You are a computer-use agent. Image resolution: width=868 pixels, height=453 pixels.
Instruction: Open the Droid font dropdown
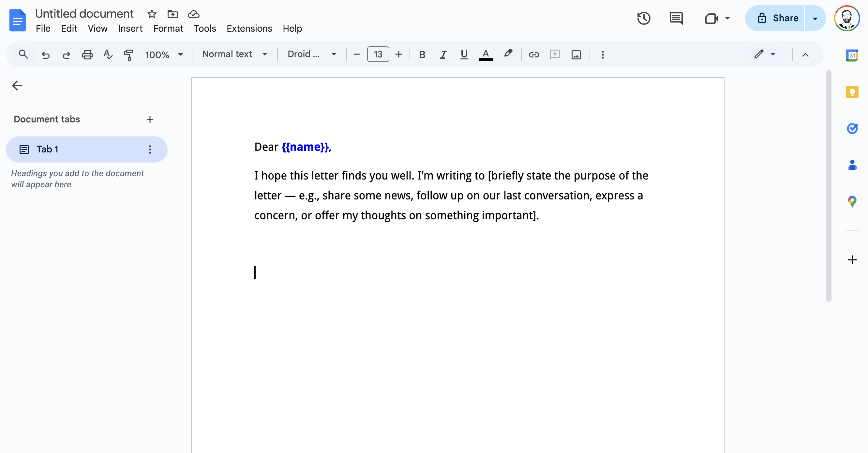(312, 54)
